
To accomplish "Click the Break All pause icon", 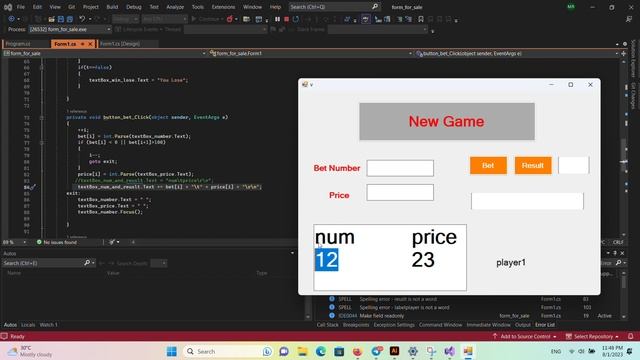I will (278, 19).
